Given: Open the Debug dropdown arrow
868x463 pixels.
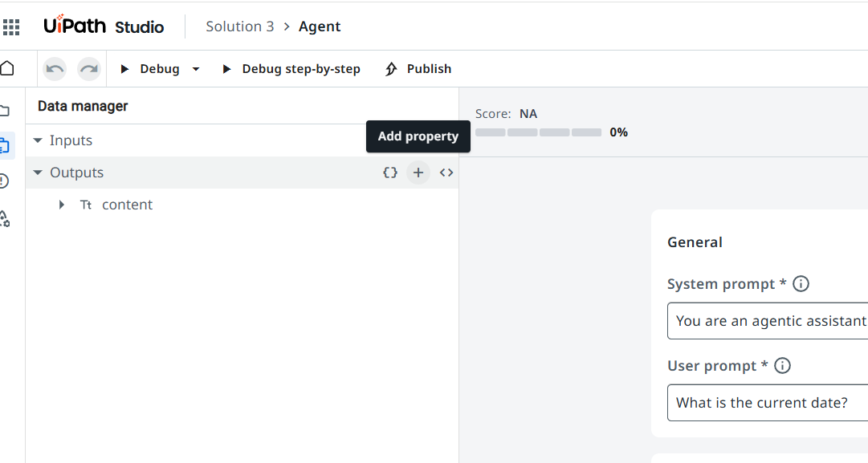Looking at the screenshot, I should tap(196, 69).
